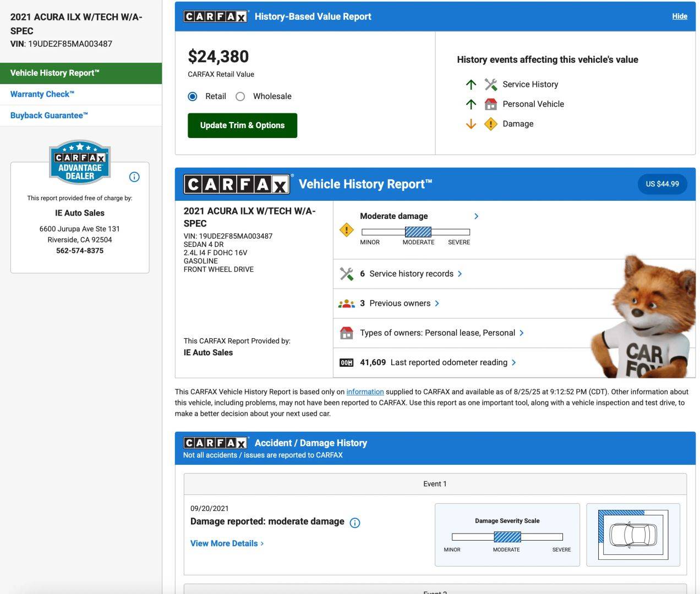The width and height of the screenshot is (700, 594).
Task: Follow the information link in disclaimer
Action: point(365,392)
